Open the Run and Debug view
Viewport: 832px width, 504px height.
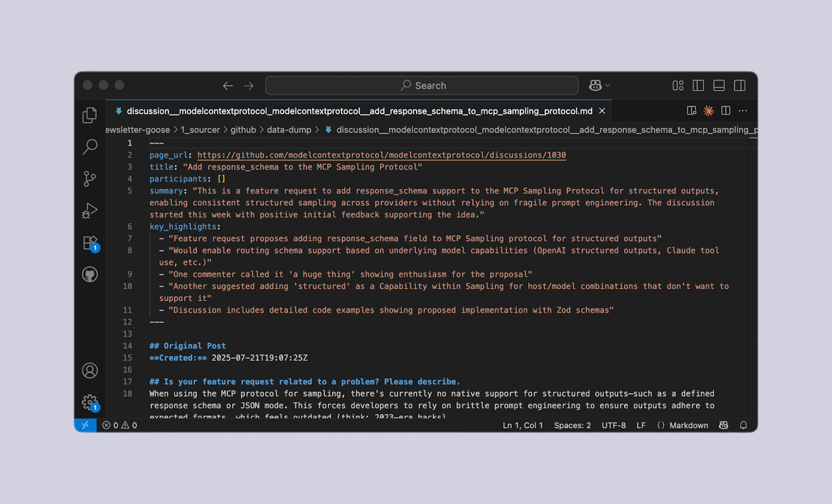pyautogui.click(x=90, y=211)
